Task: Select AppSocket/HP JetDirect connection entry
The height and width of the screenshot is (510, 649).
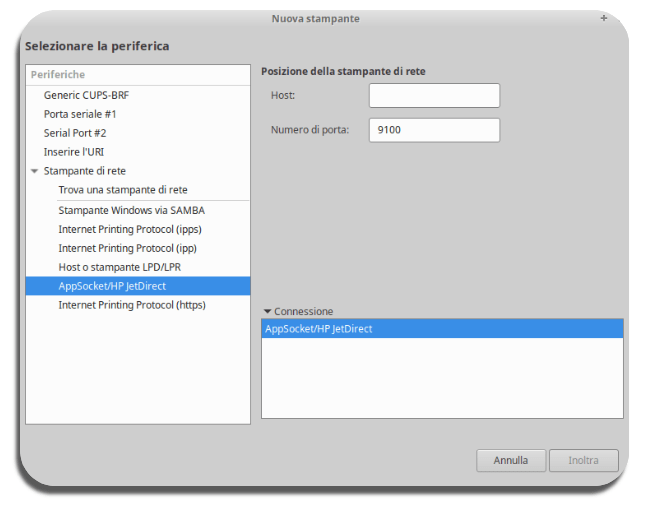Action: [x=318, y=329]
